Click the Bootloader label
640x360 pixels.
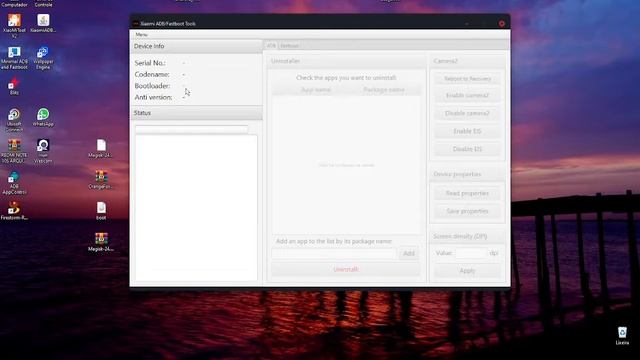pos(152,86)
